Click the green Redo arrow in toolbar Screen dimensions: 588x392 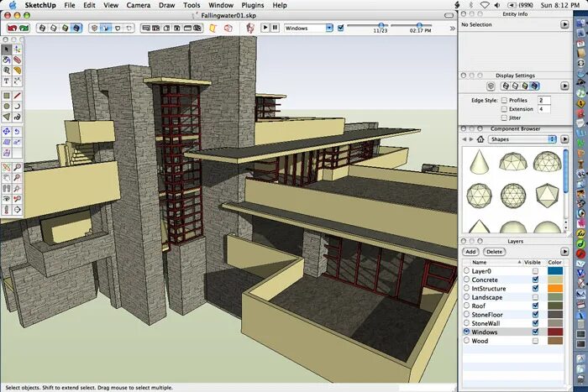click(x=24, y=28)
